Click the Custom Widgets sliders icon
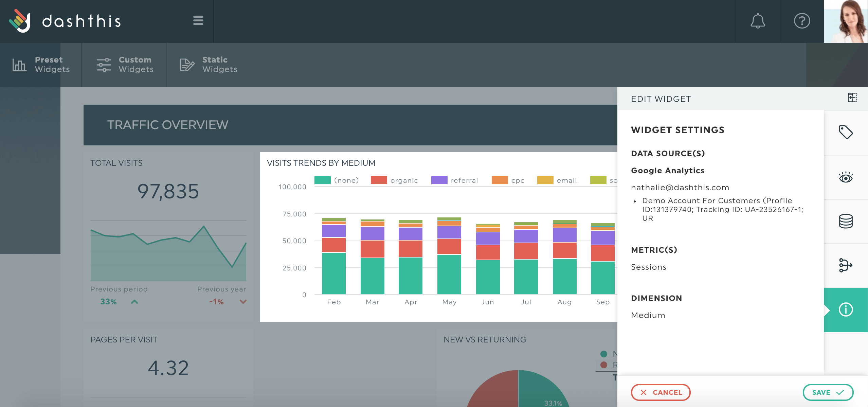Screen dimensions: 868x407 pos(104,65)
